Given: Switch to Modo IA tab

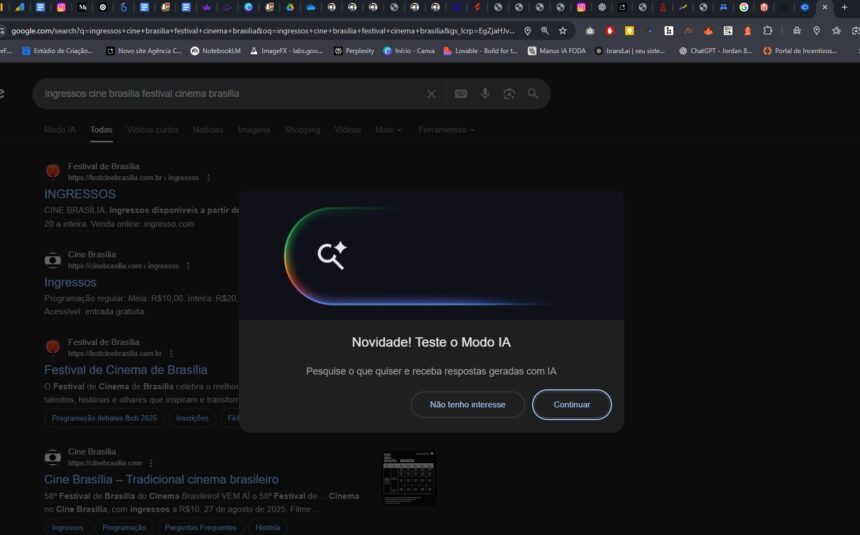Looking at the screenshot, I should [60, 130].
